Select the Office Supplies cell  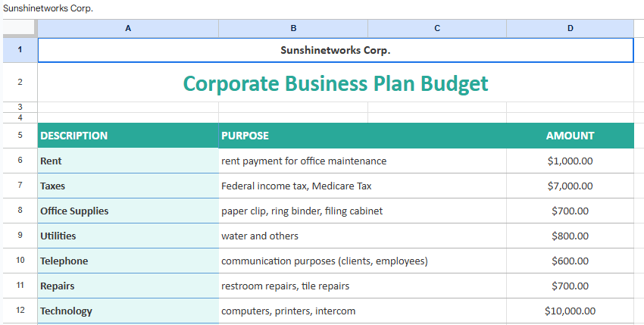click(x=128, y=211)
